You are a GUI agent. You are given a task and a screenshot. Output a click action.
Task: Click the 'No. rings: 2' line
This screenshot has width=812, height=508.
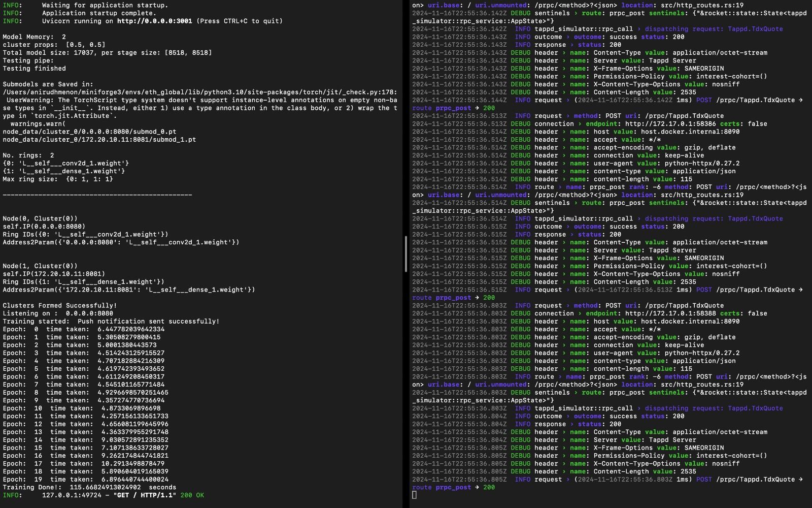pos(28,155)
